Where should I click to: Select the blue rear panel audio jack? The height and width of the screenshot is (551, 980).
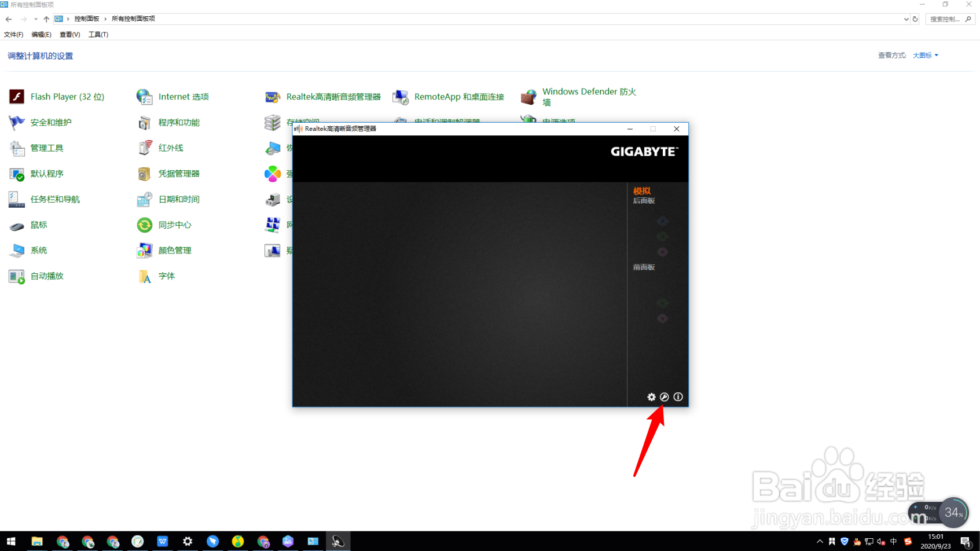(x=663, y=221)
